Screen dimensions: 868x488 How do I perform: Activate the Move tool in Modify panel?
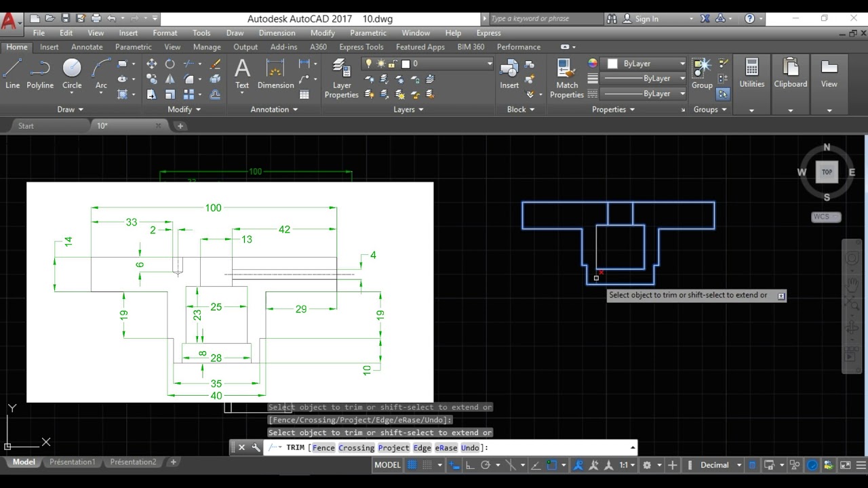pyautogui.click(x=151, y=64)
